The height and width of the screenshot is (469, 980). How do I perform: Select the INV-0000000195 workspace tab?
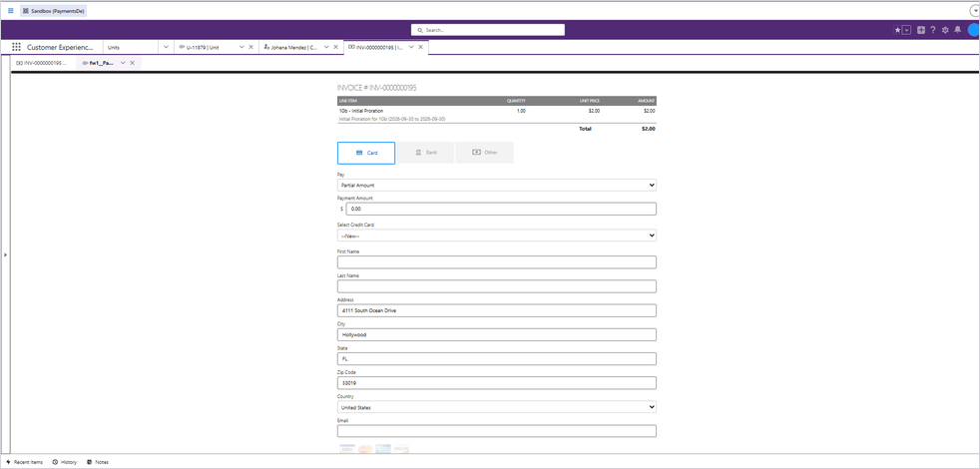coord(375,47)
